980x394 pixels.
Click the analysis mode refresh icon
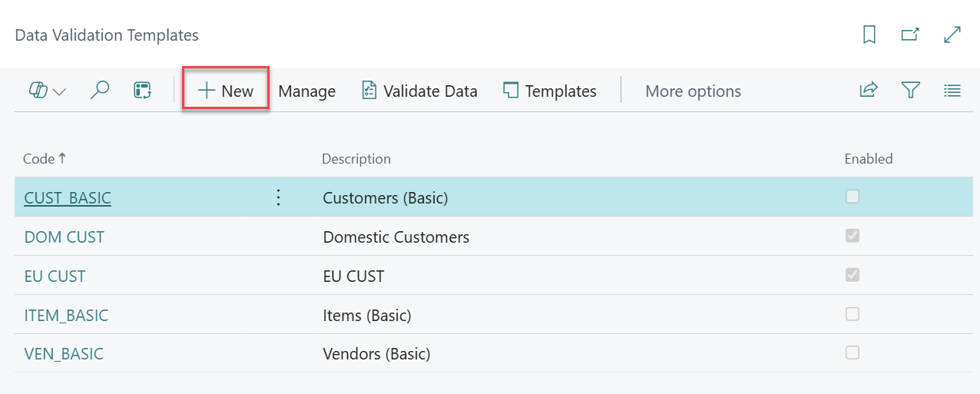coord(143,91)
